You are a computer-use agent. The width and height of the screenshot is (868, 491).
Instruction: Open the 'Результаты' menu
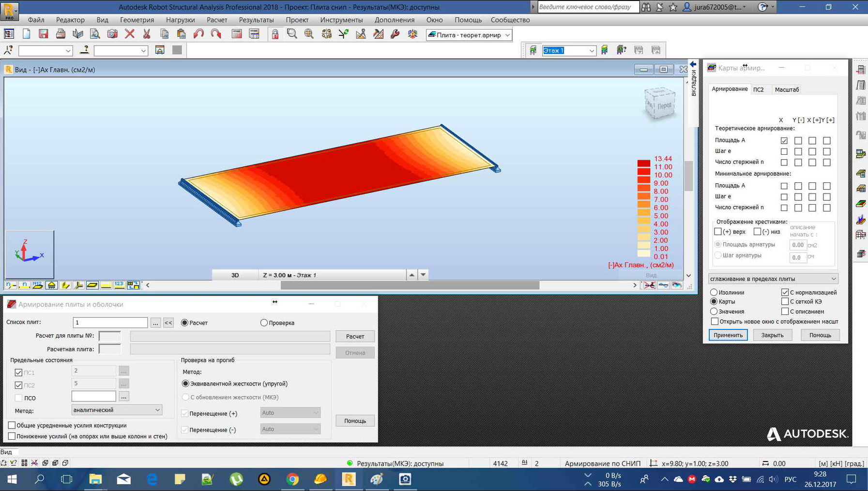[256, 20]
